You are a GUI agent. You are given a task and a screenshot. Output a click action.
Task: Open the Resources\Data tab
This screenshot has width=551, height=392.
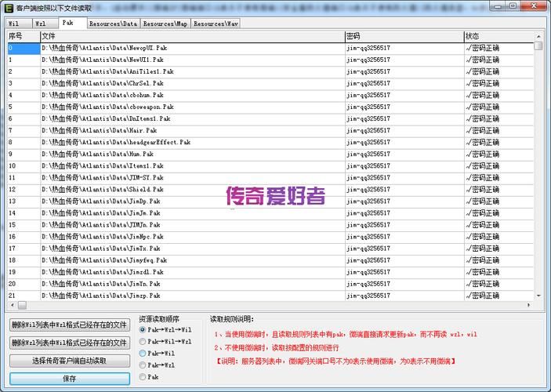click(x=114, y=24)
